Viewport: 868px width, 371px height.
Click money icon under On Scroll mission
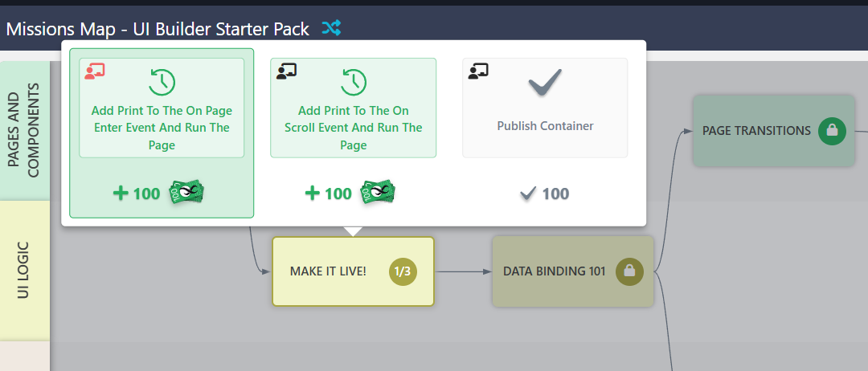click(379, 193)
